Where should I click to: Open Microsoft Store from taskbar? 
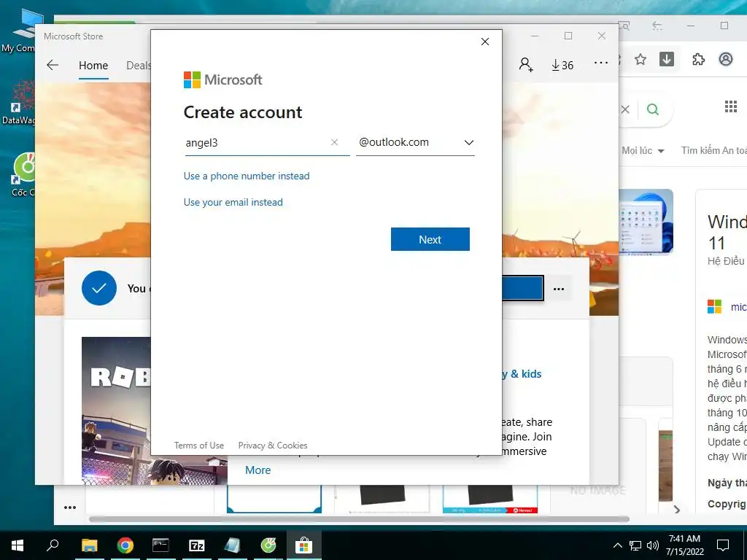tap(303, 545)
